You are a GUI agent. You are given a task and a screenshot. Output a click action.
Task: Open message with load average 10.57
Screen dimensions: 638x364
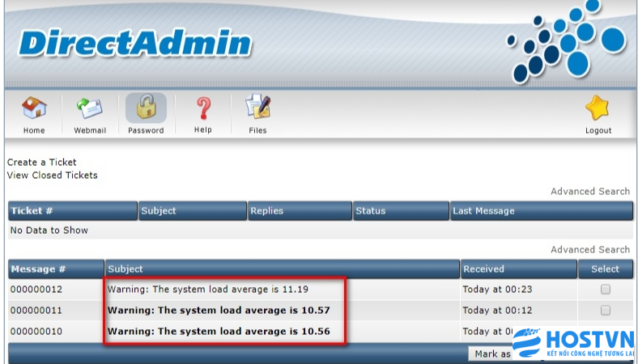tap(219, 311)
